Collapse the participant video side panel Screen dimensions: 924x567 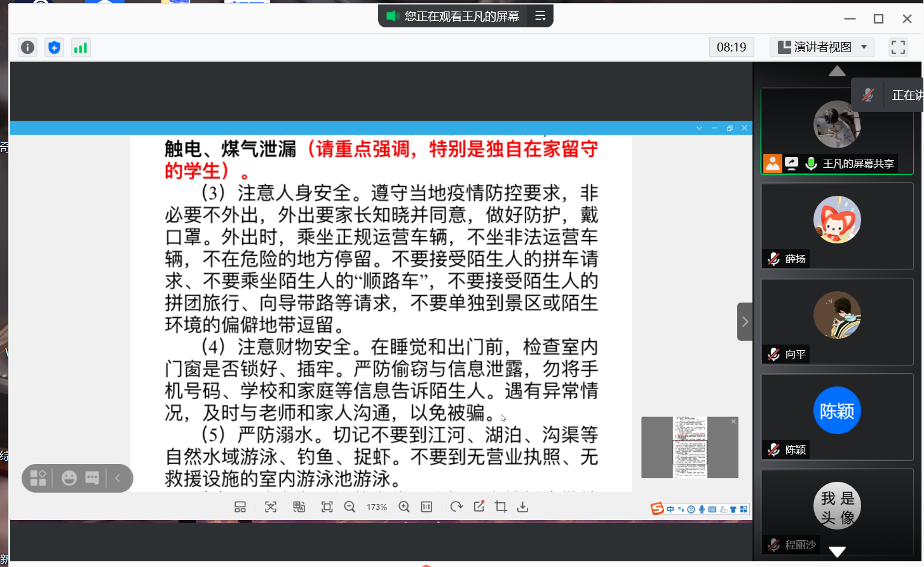point(745,322)
